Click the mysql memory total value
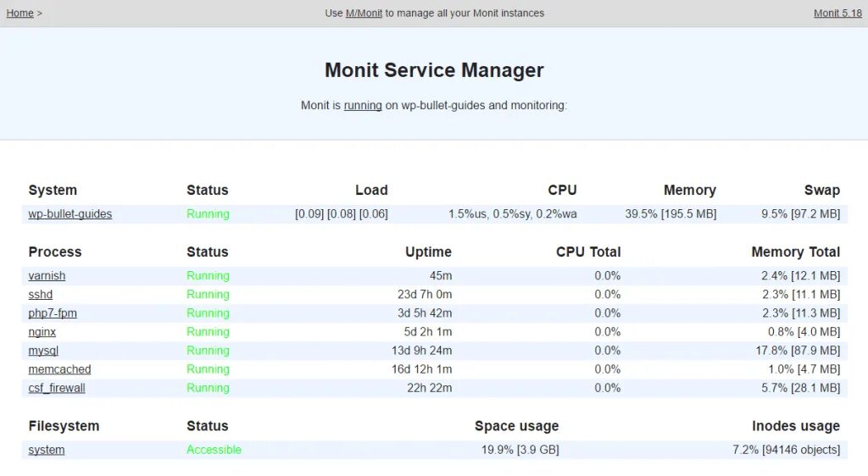Screen dimensions: 868x476 (798, 351)
